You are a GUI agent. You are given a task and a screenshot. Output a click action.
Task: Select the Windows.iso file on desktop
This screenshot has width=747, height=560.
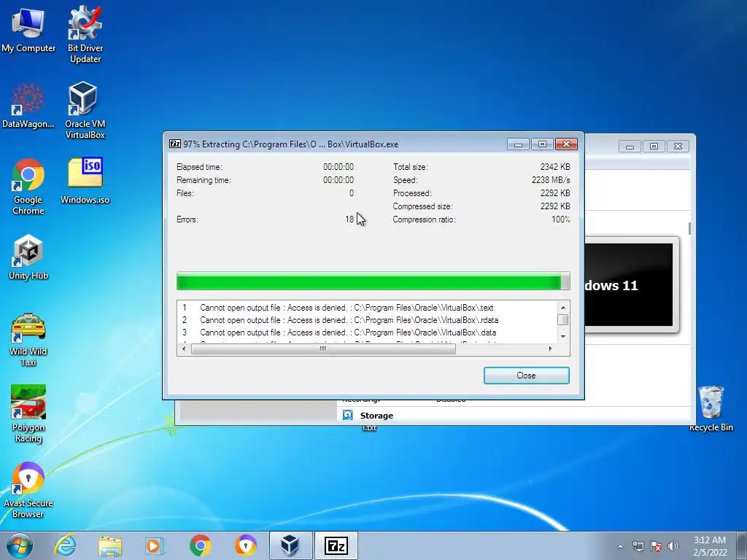click(x=85, y=181)
